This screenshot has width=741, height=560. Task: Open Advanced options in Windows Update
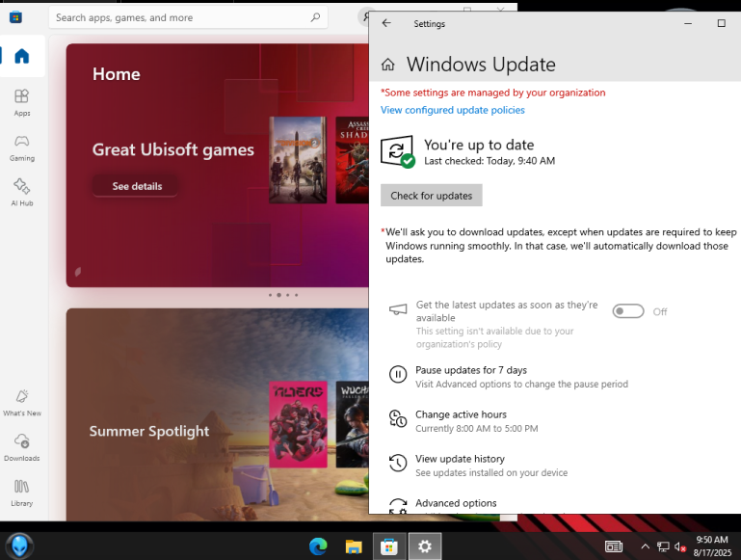[456, 503]
